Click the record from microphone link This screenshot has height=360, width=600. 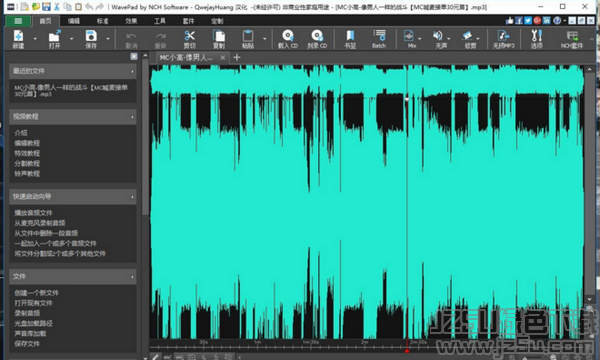click(40, 223)
